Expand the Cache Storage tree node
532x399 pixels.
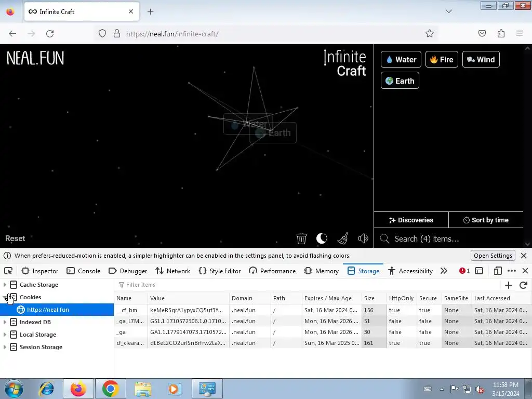pos(5,285)
